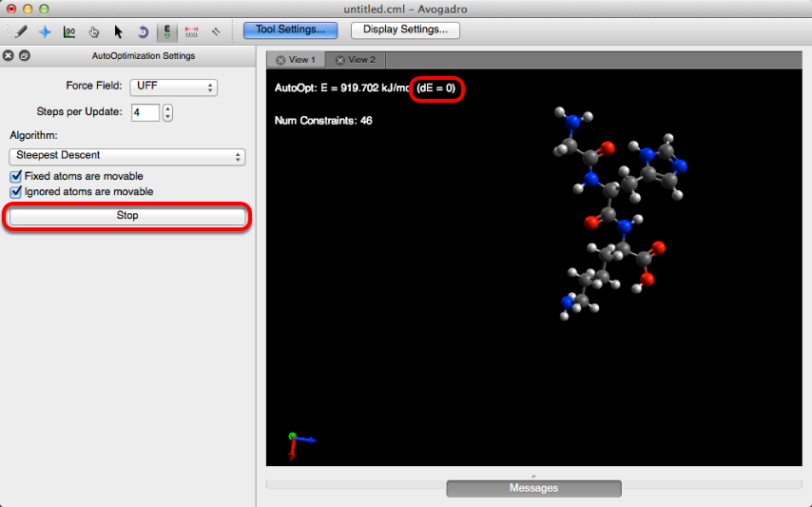Switch to the View 2 tab

coord(356,60)
